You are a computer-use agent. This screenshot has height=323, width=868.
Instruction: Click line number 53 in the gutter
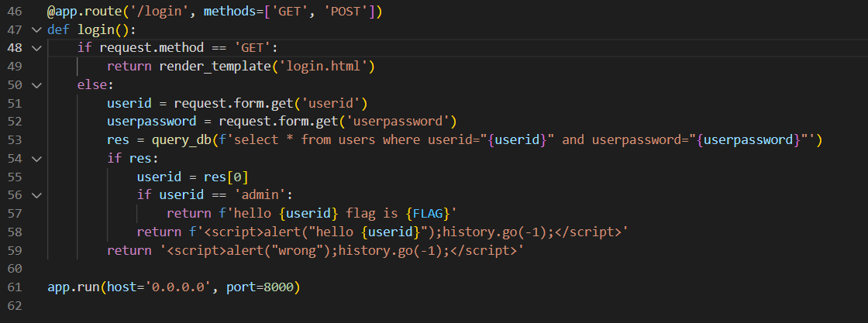pyautogui.click(x=15, y=140)
